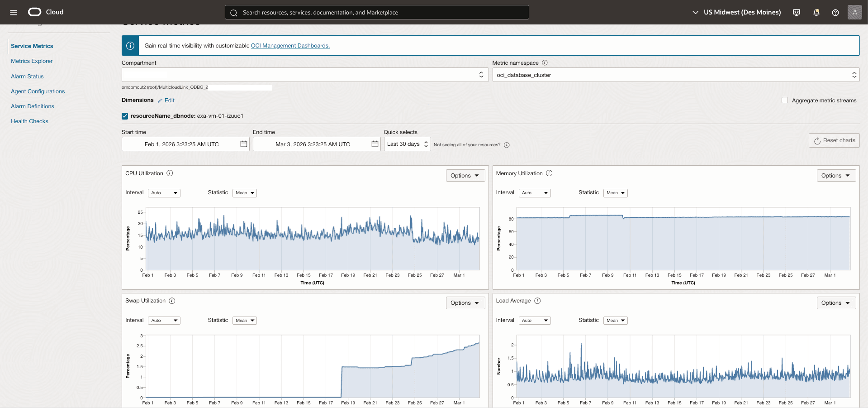Viewport: 868px width, 408px height.
Task: Open the navigation hamburger menu
Action: point(13,12)
